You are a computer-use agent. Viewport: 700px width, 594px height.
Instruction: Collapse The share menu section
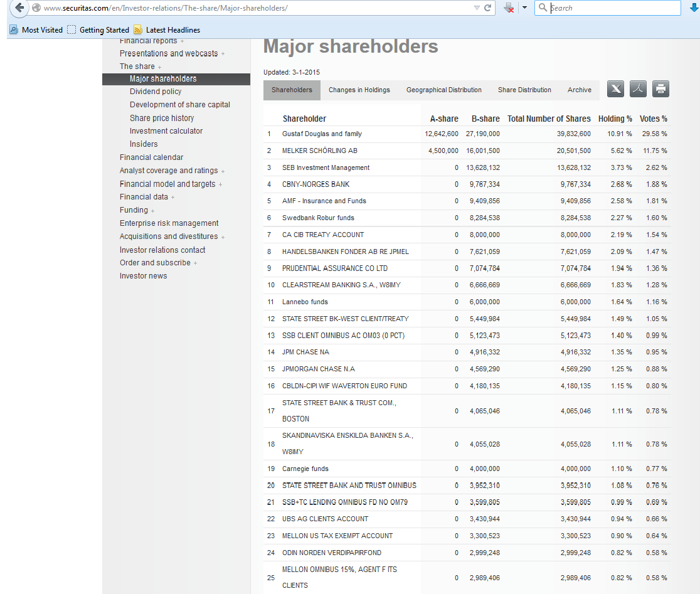[x=159, y=67]
